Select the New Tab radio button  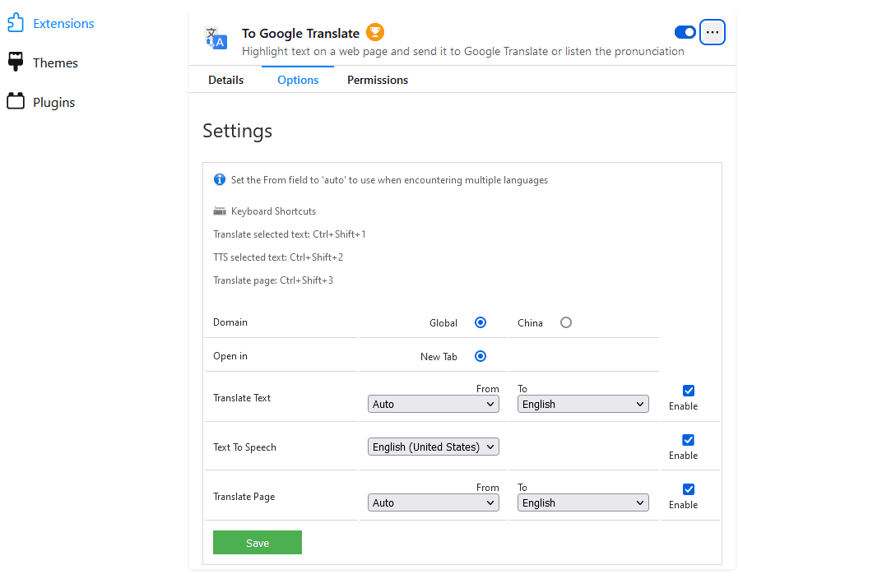480,356
